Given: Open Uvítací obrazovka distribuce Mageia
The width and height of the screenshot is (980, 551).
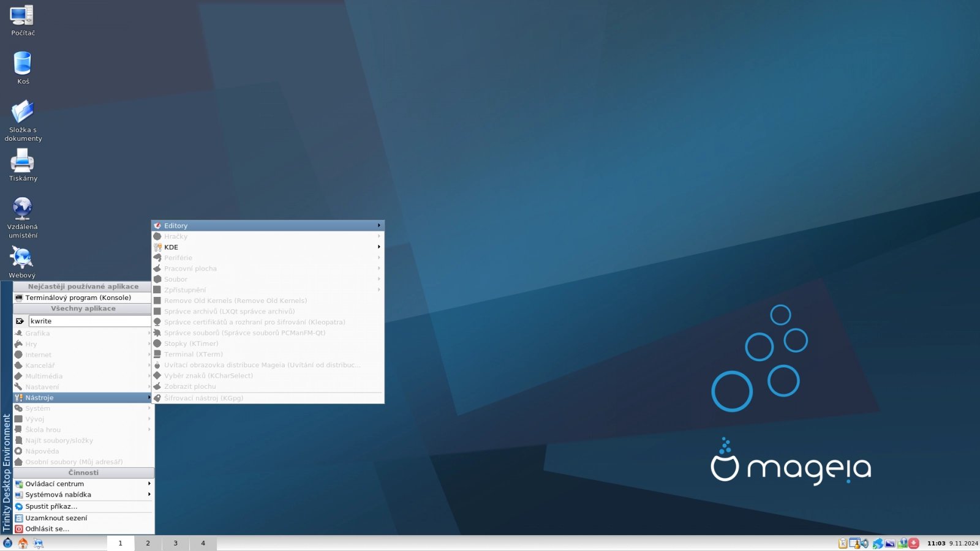Looking at the screenshot, I should tap(268, 365).
